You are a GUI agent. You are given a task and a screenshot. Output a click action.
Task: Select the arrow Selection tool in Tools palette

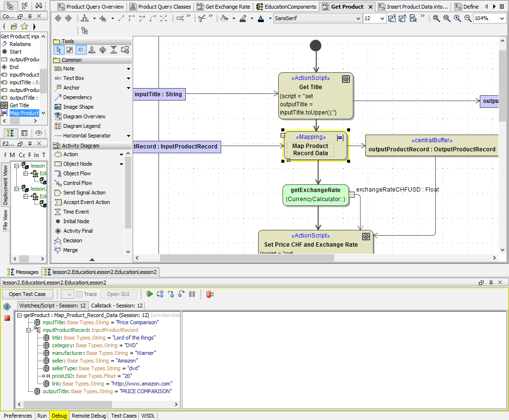[x=58, y=50]
